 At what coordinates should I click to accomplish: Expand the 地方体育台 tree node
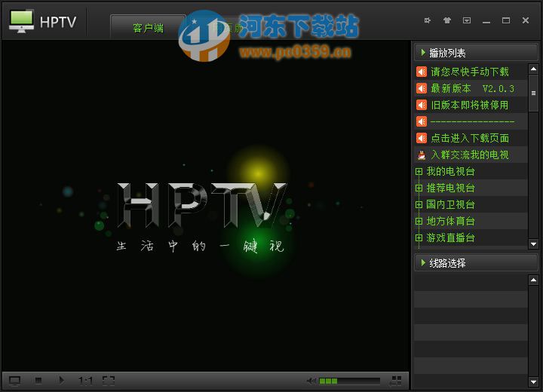point(419,222)
